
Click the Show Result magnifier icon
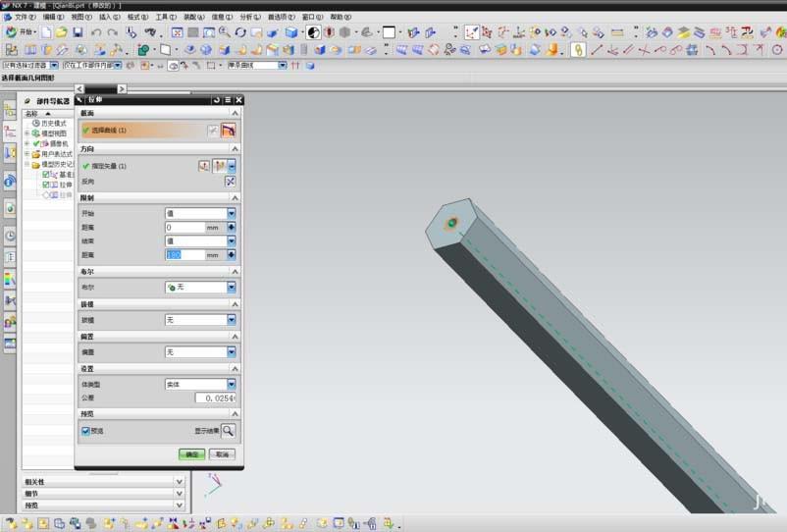(x=229, y=431)
